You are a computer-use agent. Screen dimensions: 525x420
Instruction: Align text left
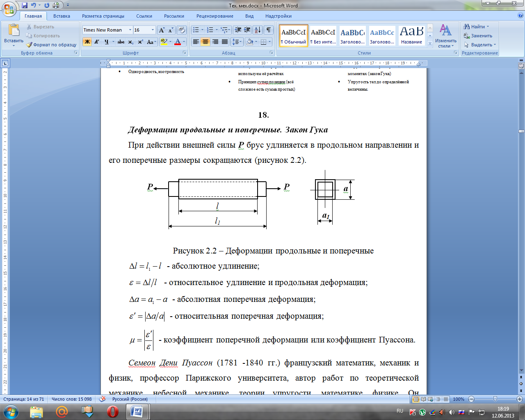coord(196,42)
